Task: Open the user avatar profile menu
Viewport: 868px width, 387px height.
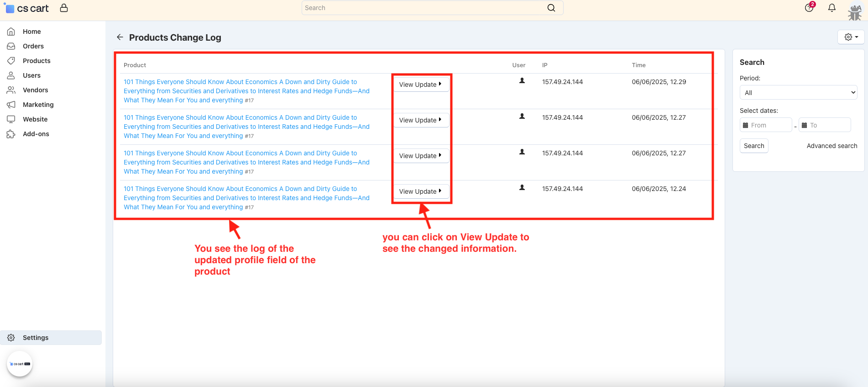Action: (855, 11)
